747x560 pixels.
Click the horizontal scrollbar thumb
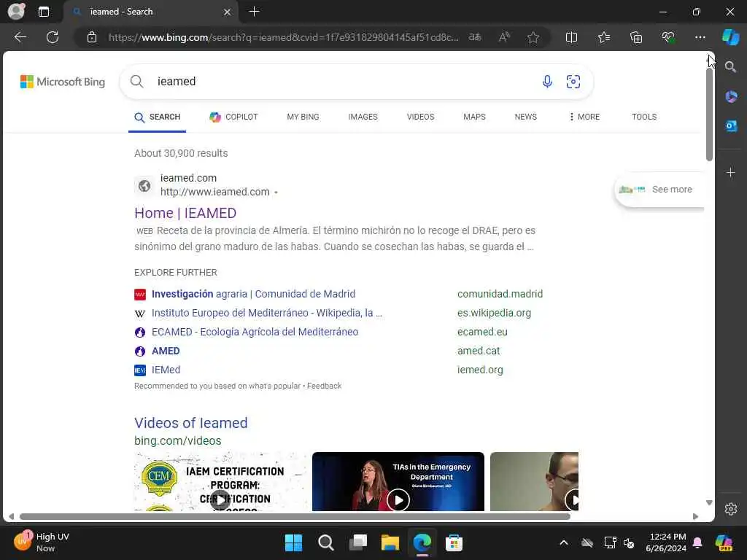coord(295,517)
